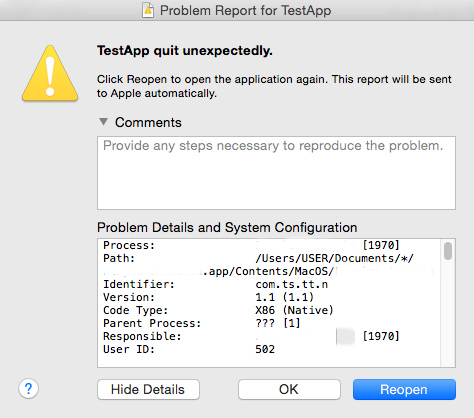This screenshot has height=418, width=474.
Task: Click the Help question mark button
Action: [28, 389]
